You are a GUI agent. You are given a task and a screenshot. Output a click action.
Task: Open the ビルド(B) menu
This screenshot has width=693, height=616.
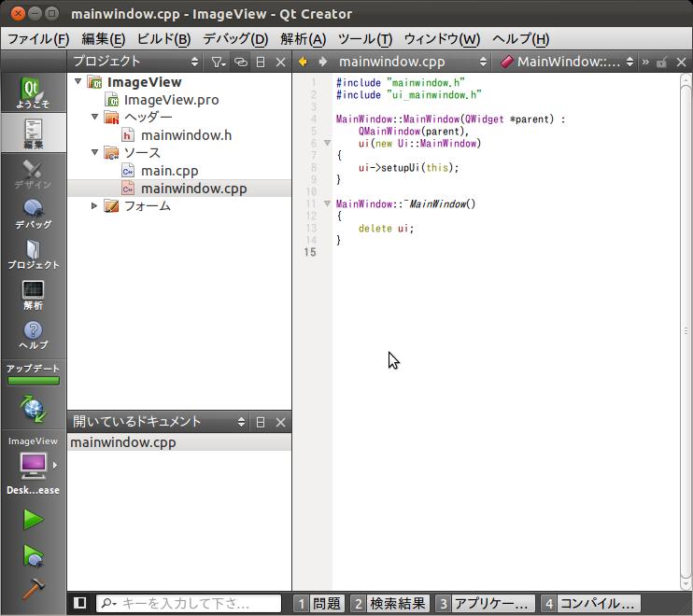pyautogui.click(x=164, y=39)
